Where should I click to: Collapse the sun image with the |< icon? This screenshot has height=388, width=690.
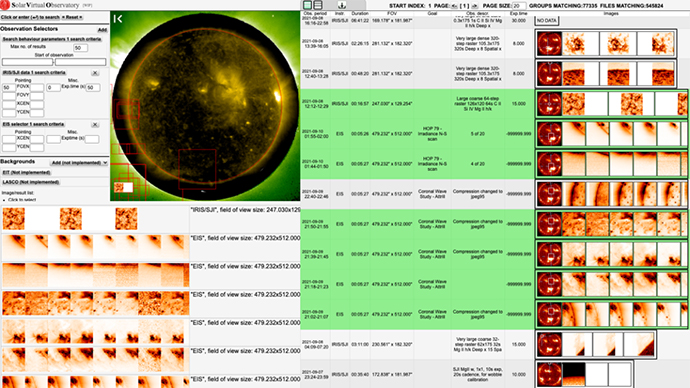pyautogui.click(x=117, y=18)
